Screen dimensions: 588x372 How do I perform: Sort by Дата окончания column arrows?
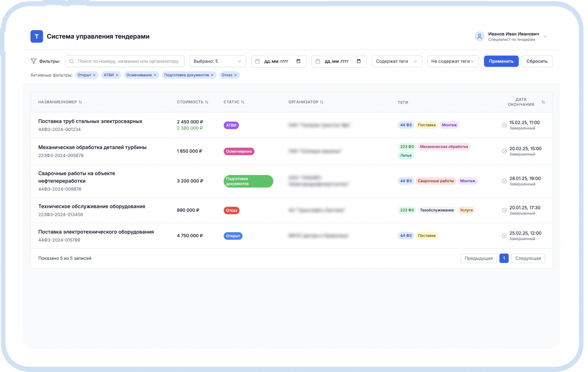pyautogui.click(x=543, y=102)
